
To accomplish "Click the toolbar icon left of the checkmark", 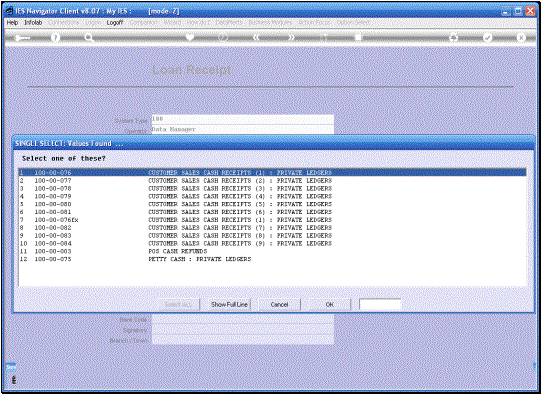I will coord(454,37).
